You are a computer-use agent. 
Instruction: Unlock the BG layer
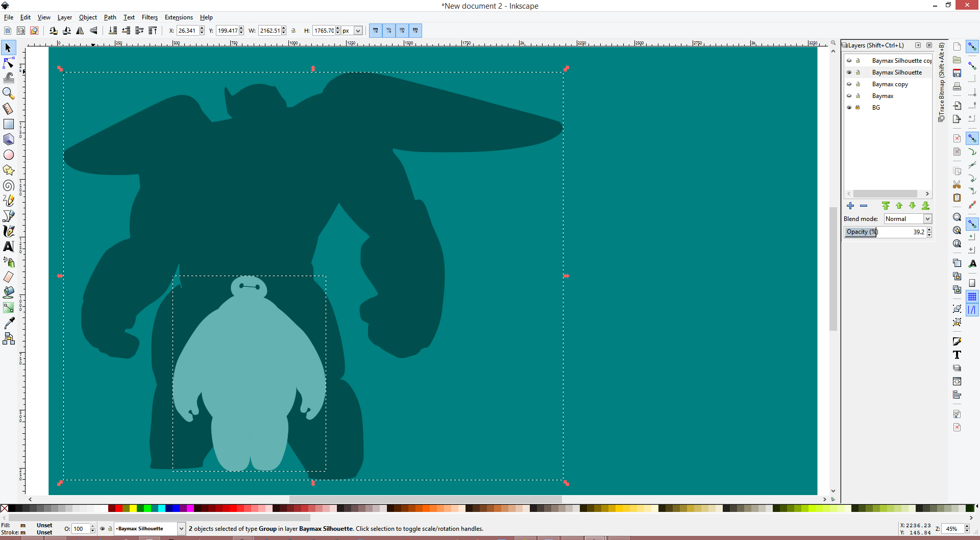[858, 108]
